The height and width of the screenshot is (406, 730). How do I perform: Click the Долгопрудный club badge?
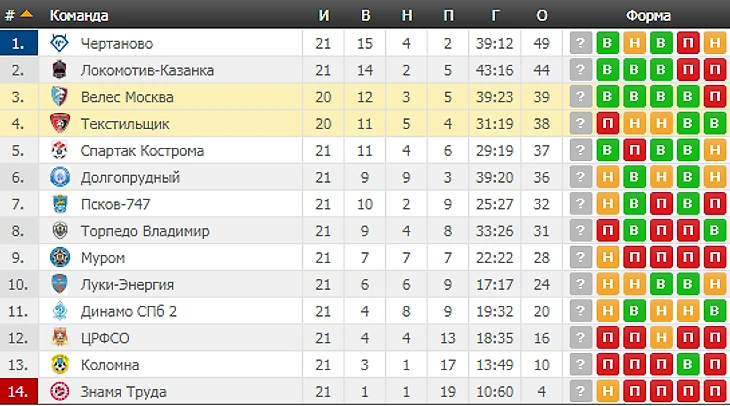(x=60, y=177)
